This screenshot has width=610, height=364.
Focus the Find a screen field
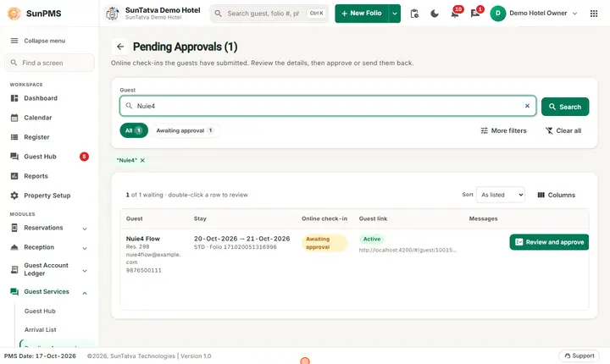49,63
